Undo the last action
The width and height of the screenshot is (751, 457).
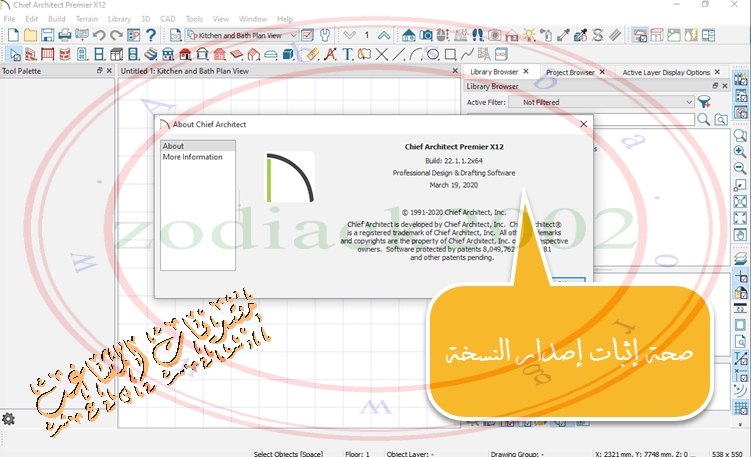(99, 35)
